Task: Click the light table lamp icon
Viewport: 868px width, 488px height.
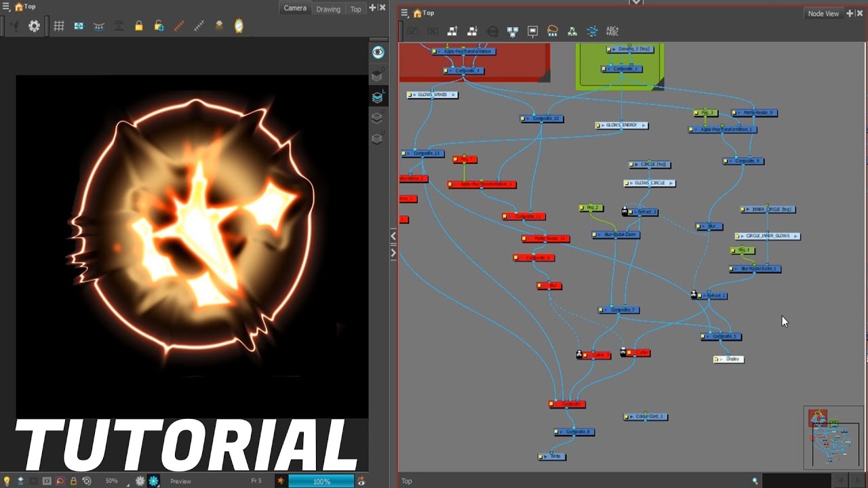Action: 219,26
